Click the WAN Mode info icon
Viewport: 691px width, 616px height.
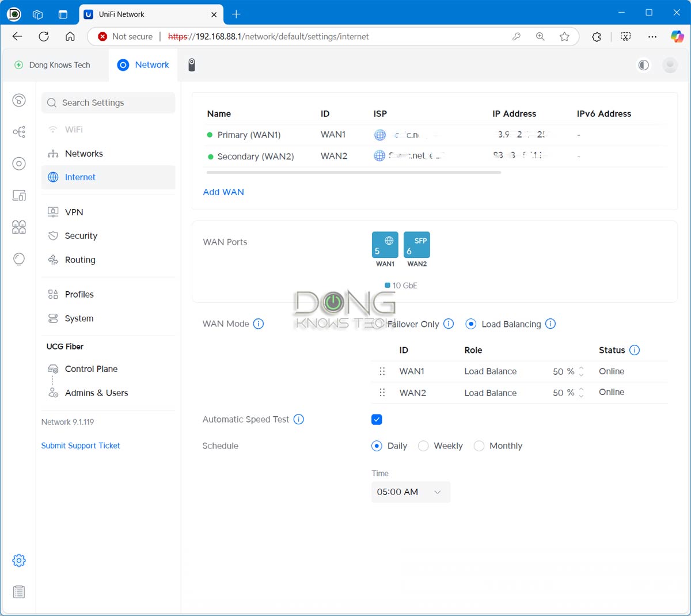point(259,324)
